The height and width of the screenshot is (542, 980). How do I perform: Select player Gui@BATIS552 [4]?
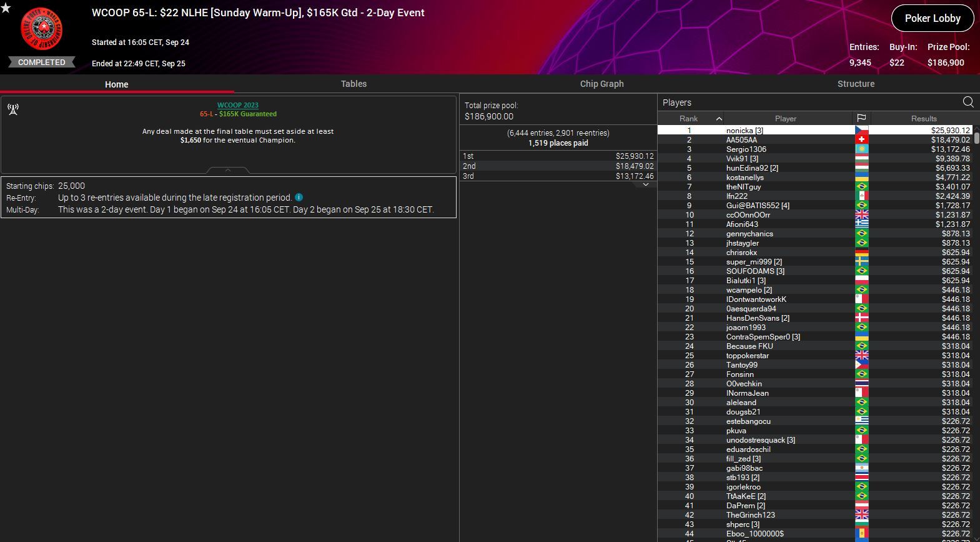click(758, 205)
